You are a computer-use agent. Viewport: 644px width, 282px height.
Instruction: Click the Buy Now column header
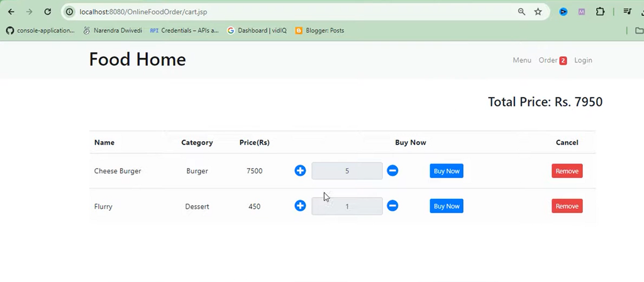[411, 143]
